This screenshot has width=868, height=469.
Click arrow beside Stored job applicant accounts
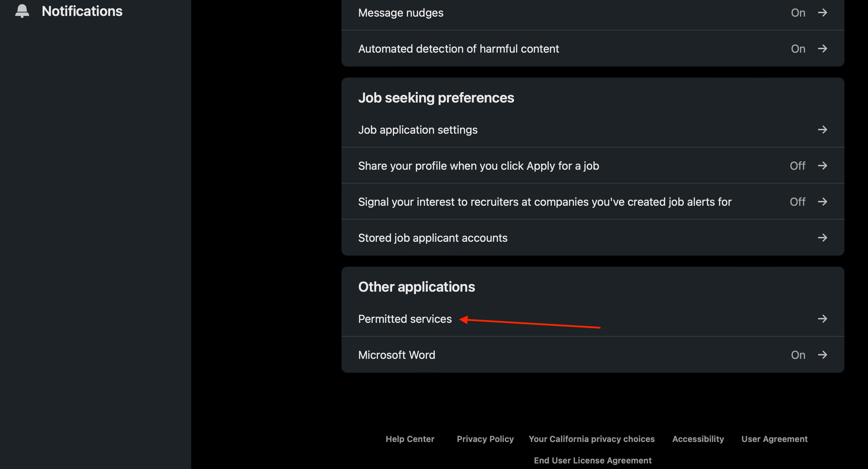tap(823, 238)
